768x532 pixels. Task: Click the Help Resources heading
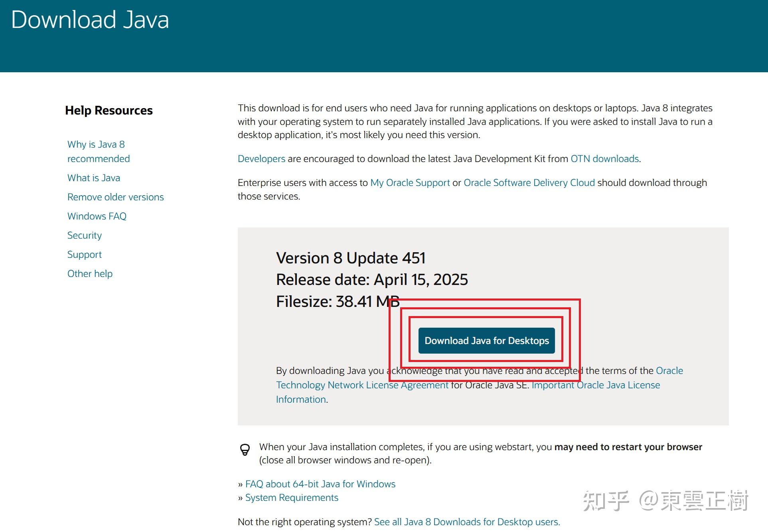point(109,111)
